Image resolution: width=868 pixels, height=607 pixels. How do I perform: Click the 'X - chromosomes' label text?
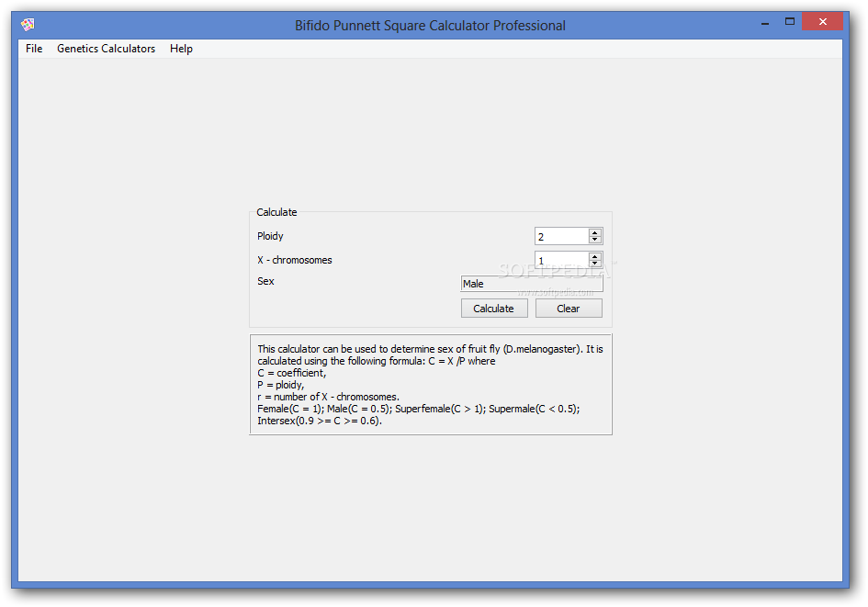[295, 260]
